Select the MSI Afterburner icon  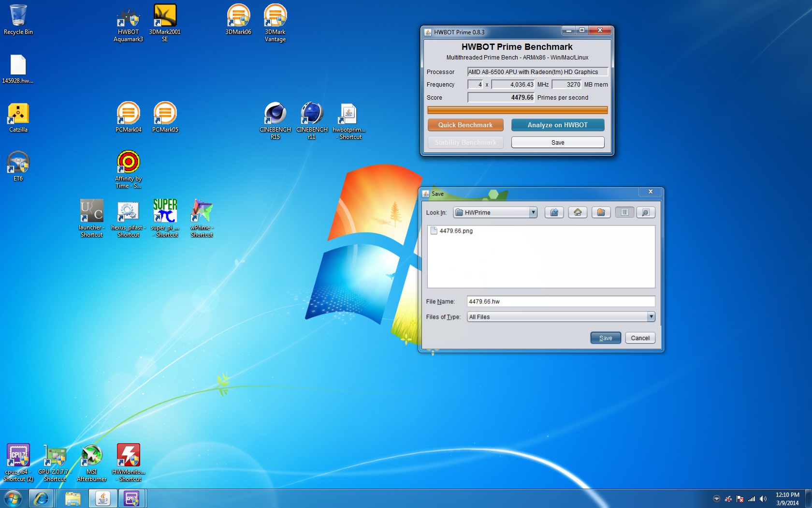(92, 463)
